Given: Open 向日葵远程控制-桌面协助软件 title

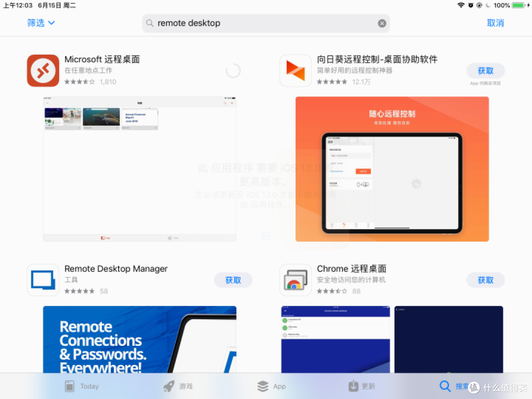Looking at the screenshot, I should [377, 60].
